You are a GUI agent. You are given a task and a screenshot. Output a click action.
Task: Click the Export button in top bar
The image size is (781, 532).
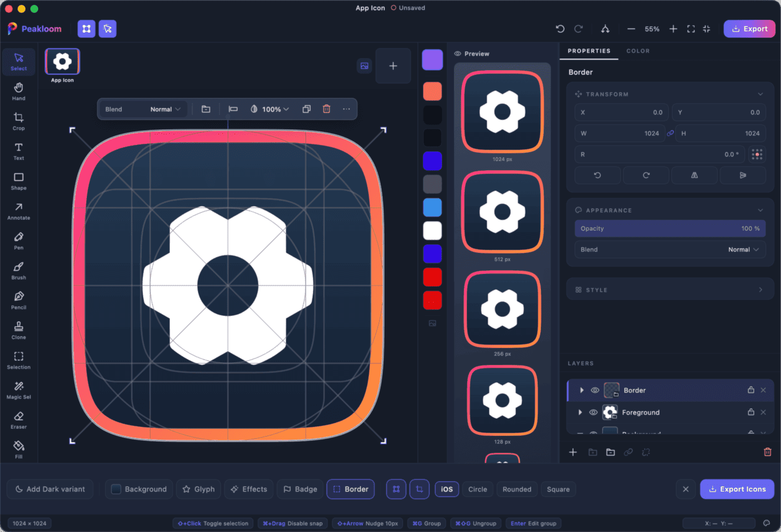(749, 29)
